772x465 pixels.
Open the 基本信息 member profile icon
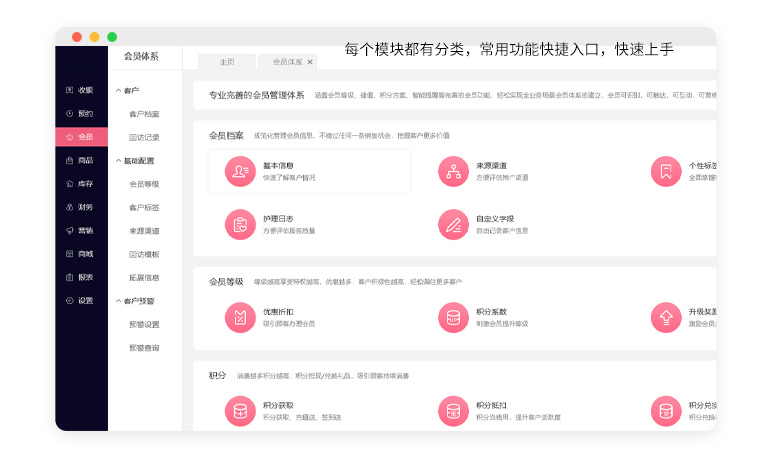[240, 172]
